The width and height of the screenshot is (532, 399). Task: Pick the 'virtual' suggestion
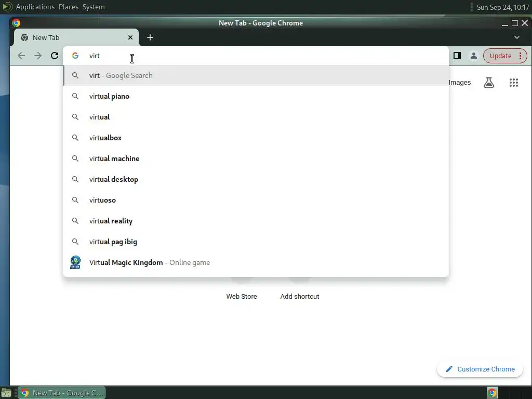(x=256, y=117)
